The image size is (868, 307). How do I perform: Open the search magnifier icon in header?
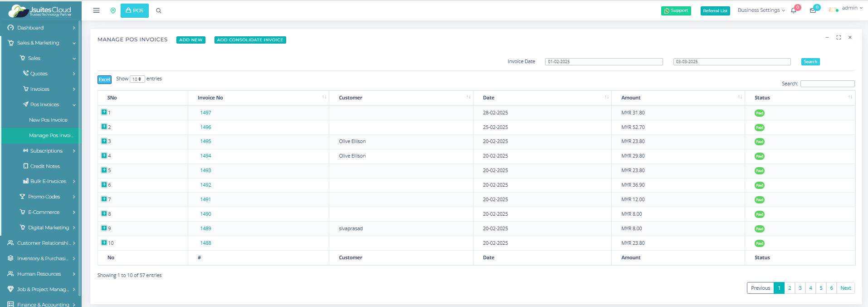click(159, 10)
